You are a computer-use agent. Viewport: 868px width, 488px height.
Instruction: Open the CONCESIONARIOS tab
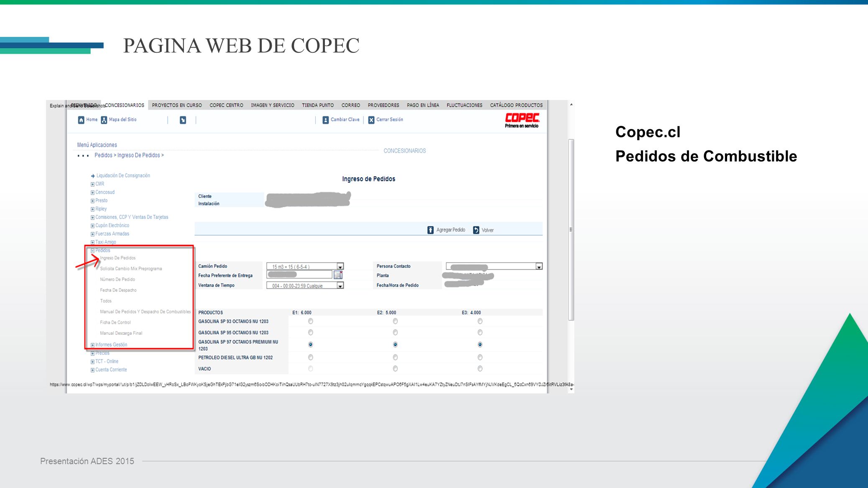coord(125,105)
